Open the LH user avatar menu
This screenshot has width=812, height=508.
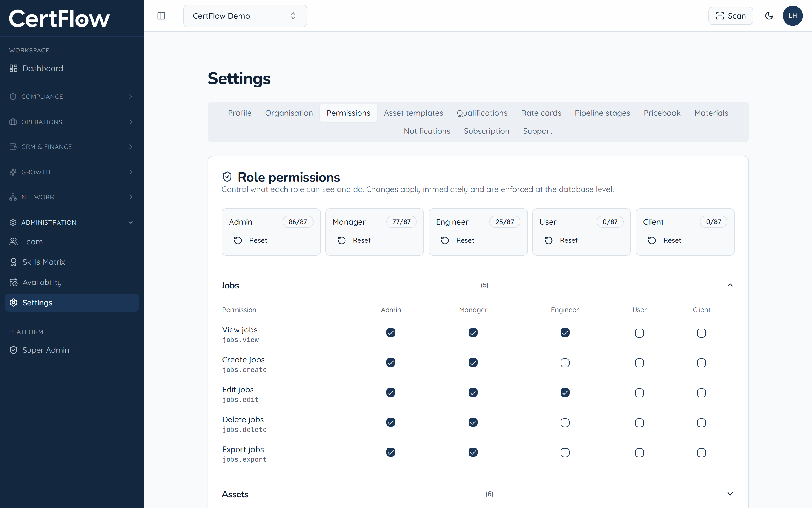(x=793, y=16)
